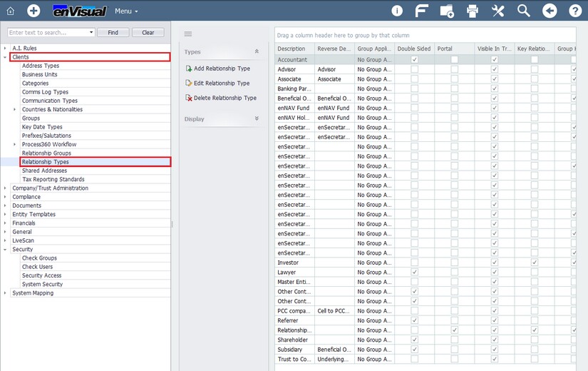Expand Company/Trust Administration node
The image size is (588, 371).
(x=5, y=188)
